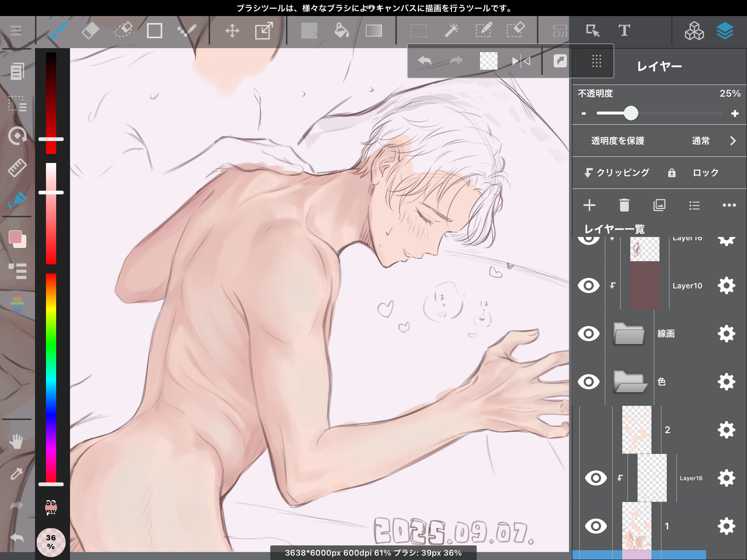Select the Eraser tool in top toolbar

coord(90,31)
